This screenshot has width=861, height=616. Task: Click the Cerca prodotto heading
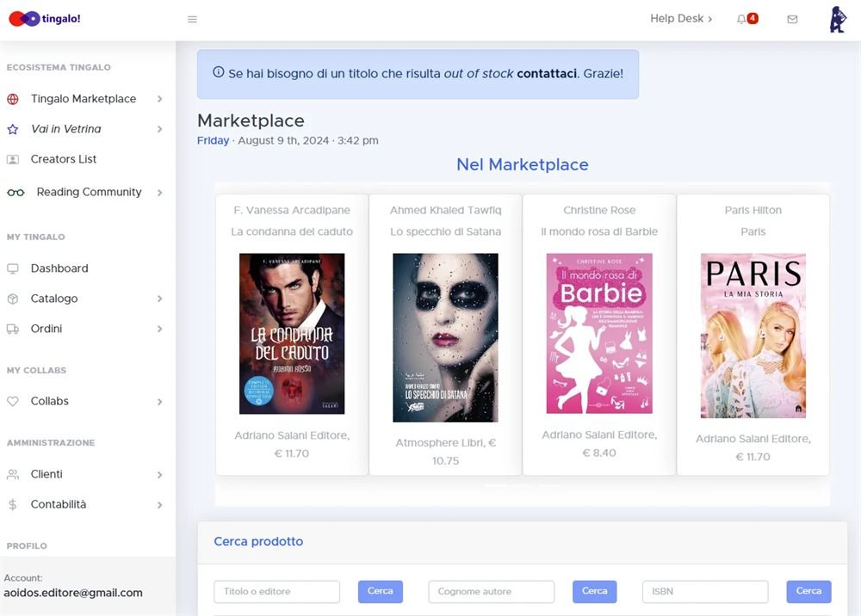[x=258, y=541]
